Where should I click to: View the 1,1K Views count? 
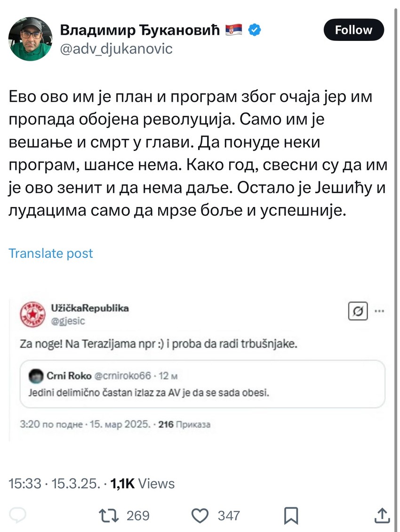coord(142,483)
